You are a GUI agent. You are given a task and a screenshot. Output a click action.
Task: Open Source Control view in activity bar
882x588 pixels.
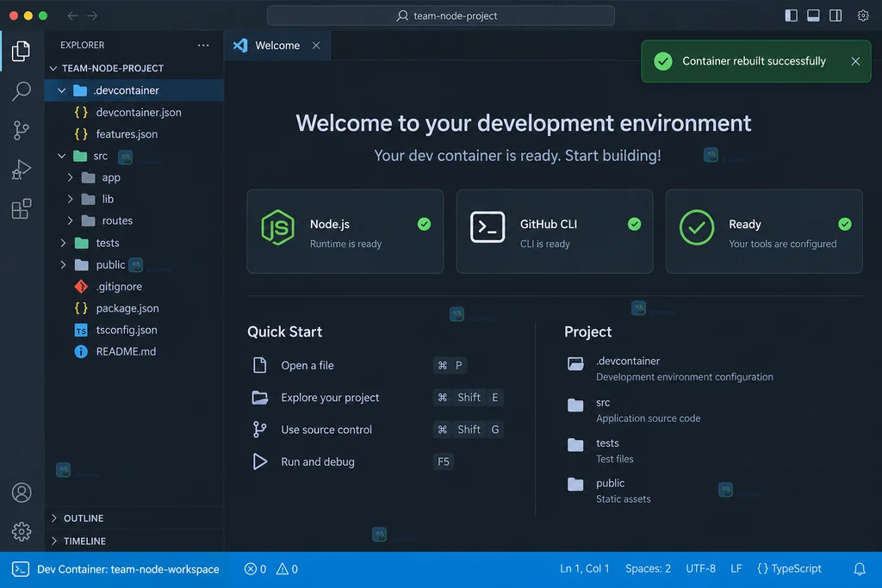tap(22, 130)
